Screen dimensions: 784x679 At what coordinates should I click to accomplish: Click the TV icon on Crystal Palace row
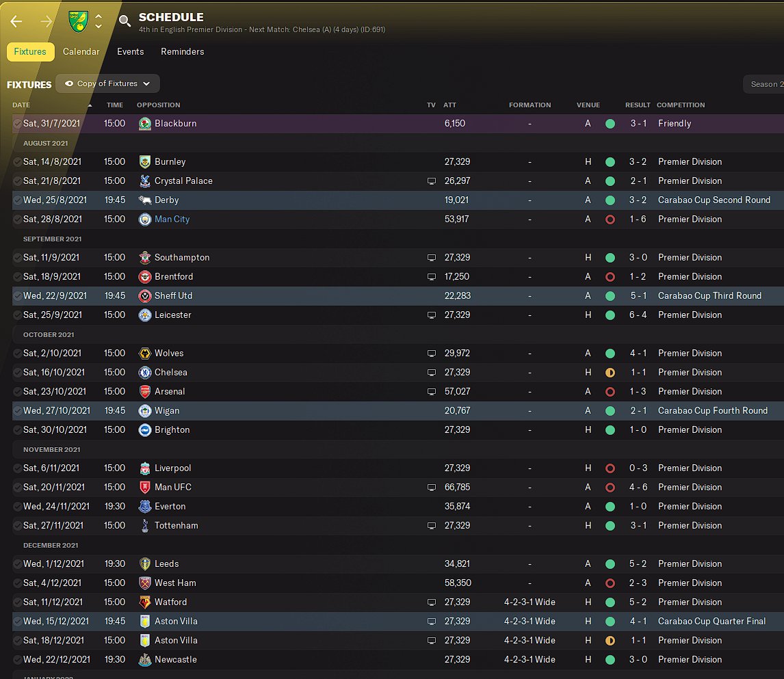pos(432,181)
